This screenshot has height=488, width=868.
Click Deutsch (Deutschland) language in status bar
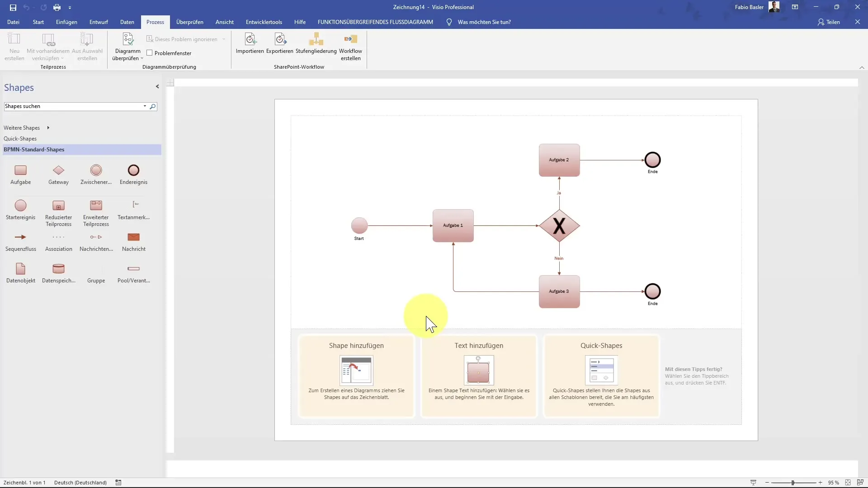click(x=80, y=483)
